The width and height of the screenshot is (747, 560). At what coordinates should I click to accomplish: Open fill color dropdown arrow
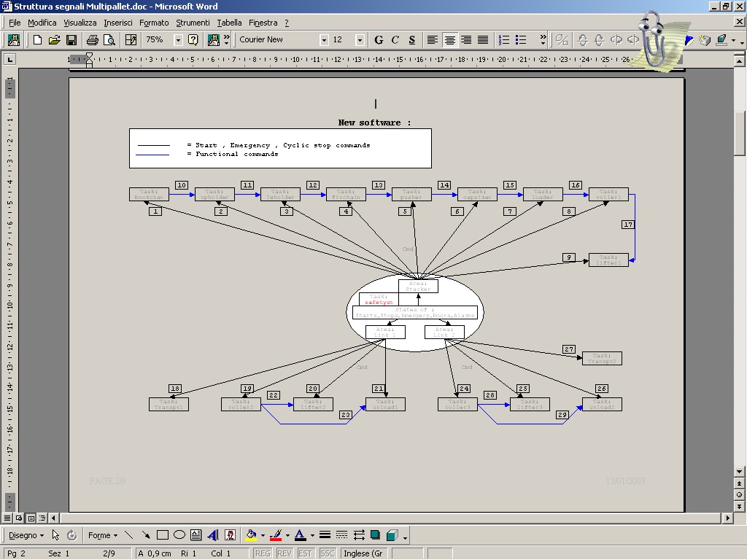(x=263, y=535)
